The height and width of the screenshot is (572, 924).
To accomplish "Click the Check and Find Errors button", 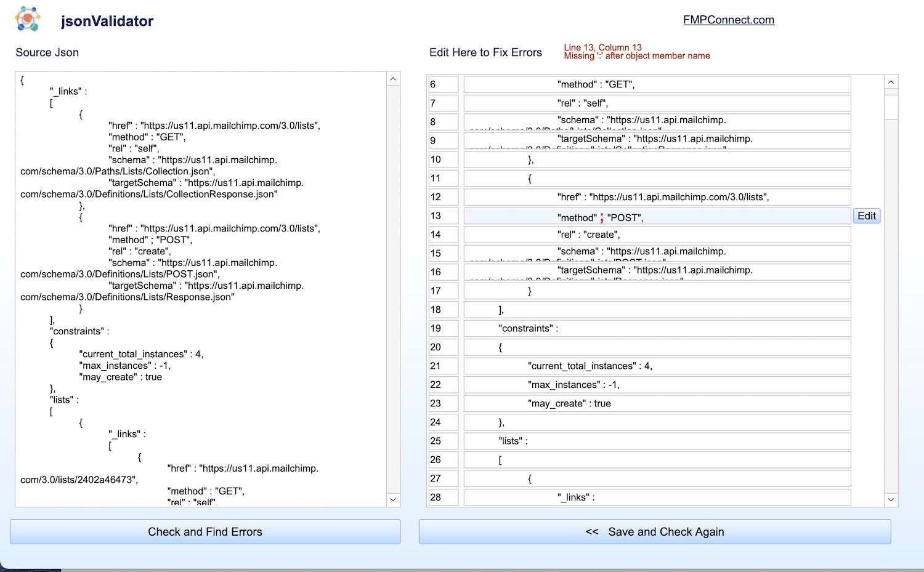I will 205,531.
